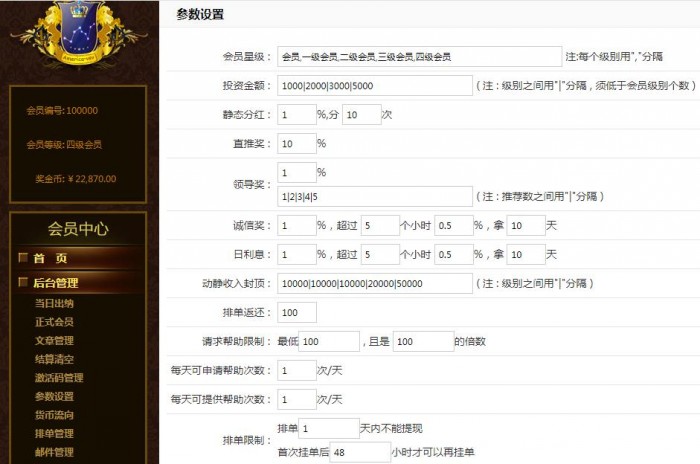This screenshot has height=464, width=700.
Task: Select 参数设置 in the sidebar menu
Action: [54, 397]
